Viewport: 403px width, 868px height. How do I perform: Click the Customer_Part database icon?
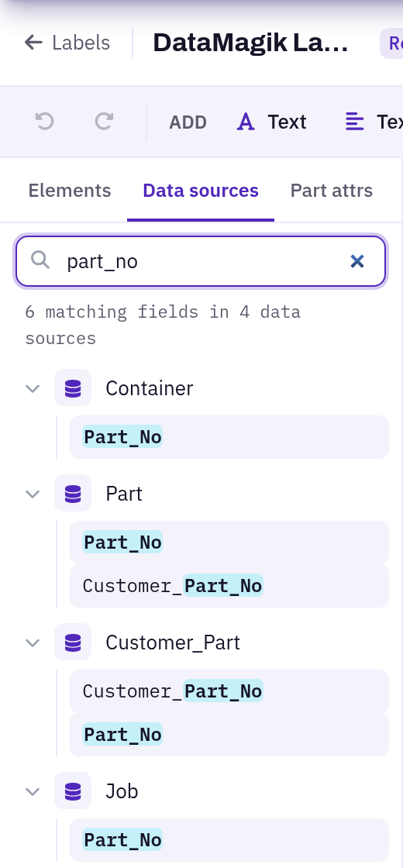(x=73, y=642)
